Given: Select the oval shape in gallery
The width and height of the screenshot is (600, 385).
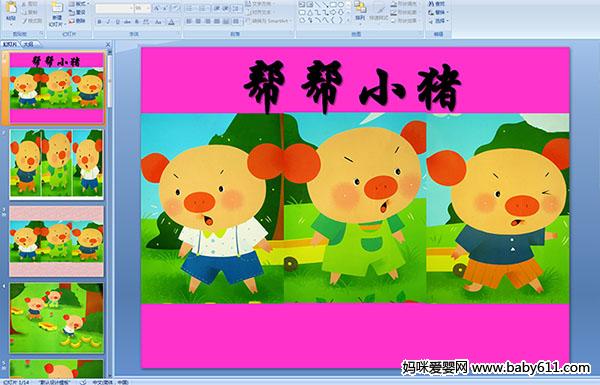Looking at the screenshot, I should (341, 5).
